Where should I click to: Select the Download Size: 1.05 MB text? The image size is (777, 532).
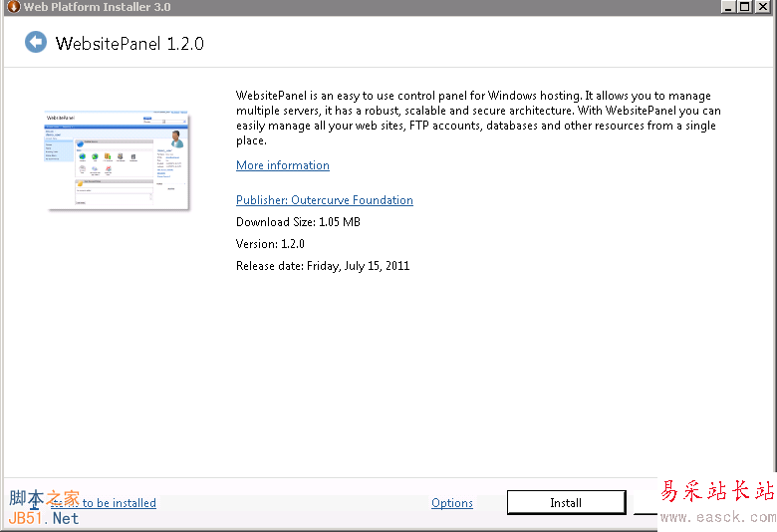click(x=298, y=221)
